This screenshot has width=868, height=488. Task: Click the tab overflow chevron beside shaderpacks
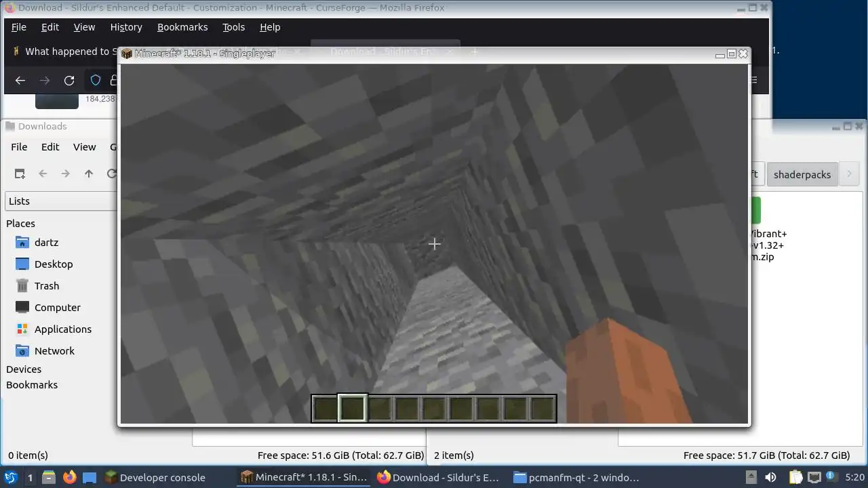[x=849, y=174]
